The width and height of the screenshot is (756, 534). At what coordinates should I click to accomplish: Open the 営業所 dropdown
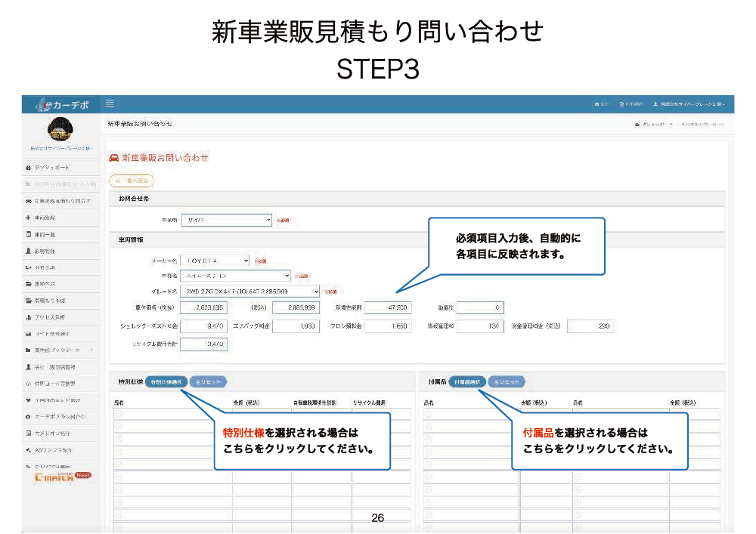(226, 220)
